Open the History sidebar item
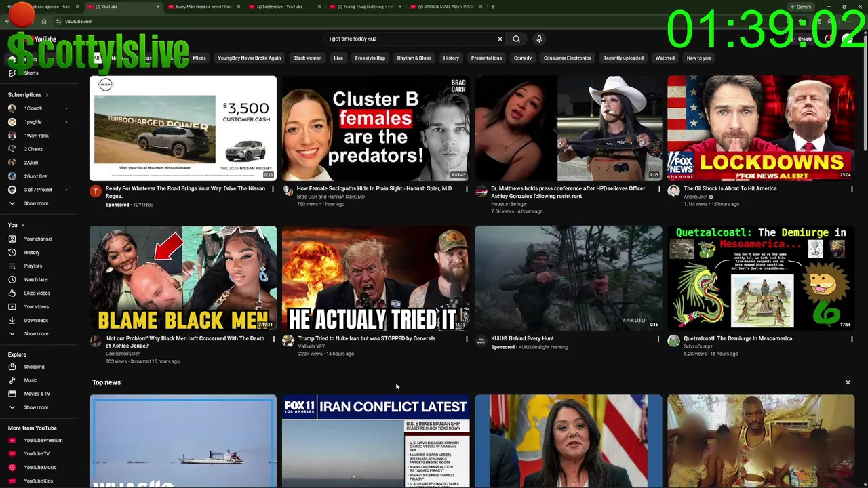Viewport: 868px width, 488px height. pyautogui.click(x=32, y=252)
